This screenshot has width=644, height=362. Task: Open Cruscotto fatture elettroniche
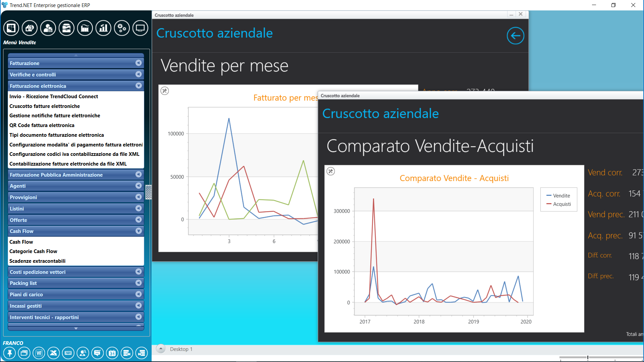click(x=44, y=106)
